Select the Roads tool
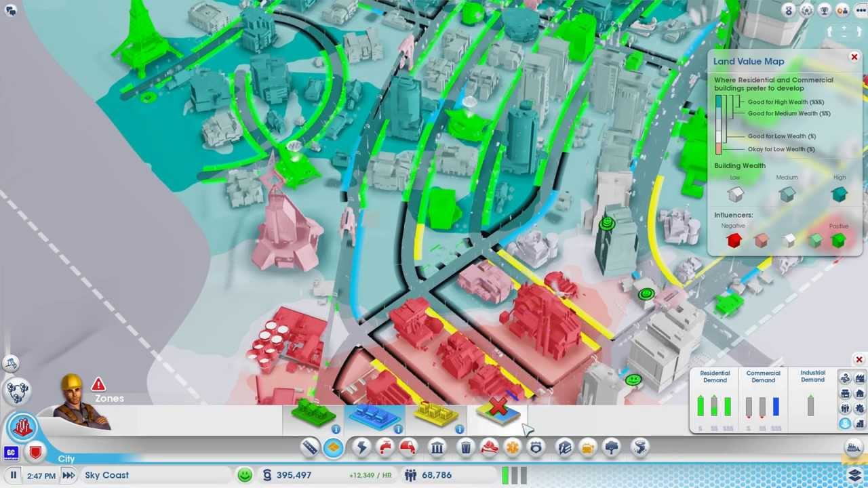Image resolution: width=868 pixels, height=488 pixels. pos(309,447)
